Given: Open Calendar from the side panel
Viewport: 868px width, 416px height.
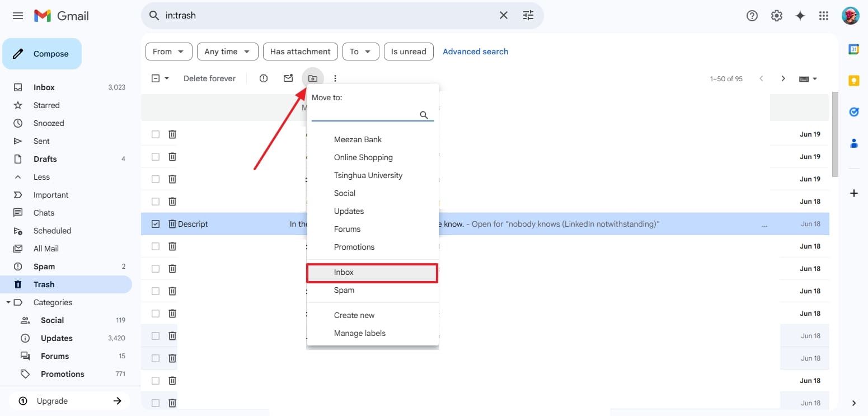Looking at the screenshot, I should (853, 49).
